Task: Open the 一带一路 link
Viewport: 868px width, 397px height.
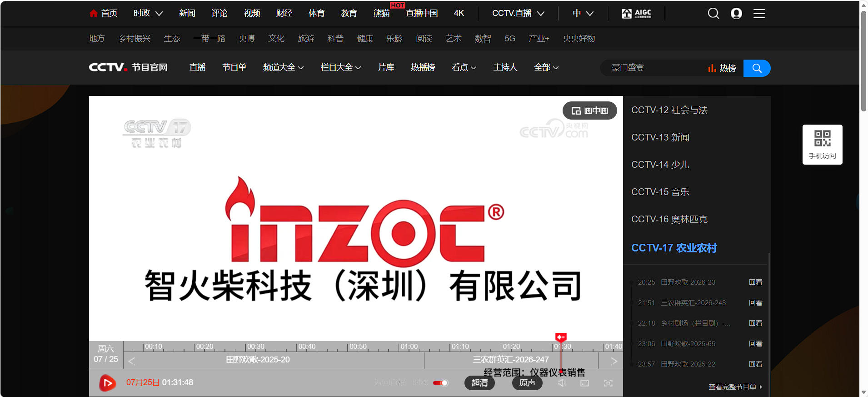Action: click(210, 39)
